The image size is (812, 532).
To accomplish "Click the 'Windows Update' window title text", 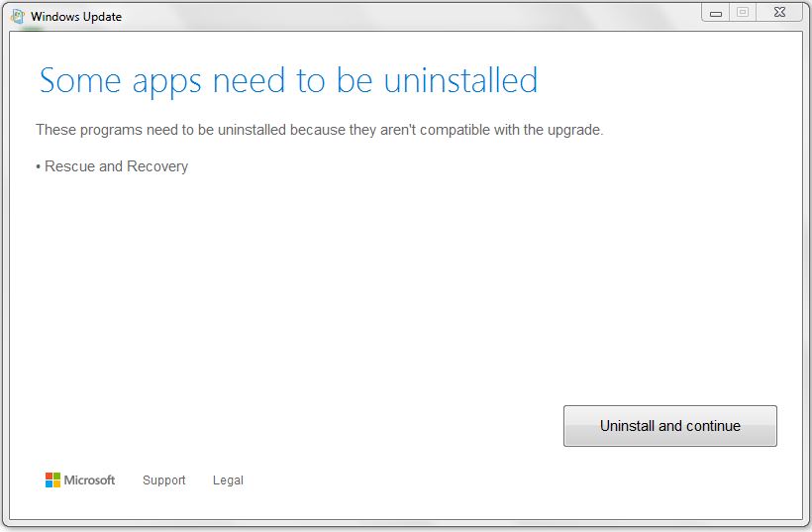I will (x=76, y=17).
